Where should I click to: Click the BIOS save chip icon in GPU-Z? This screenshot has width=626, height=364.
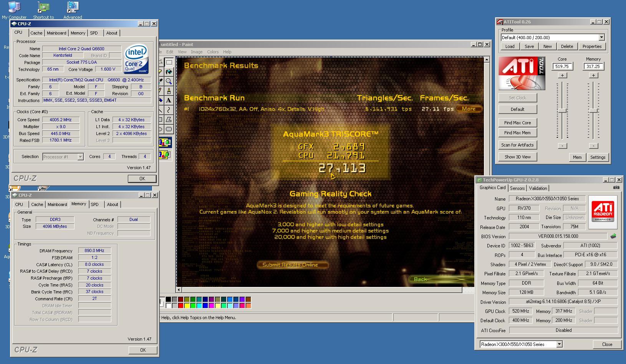click(x=613, y=236)
